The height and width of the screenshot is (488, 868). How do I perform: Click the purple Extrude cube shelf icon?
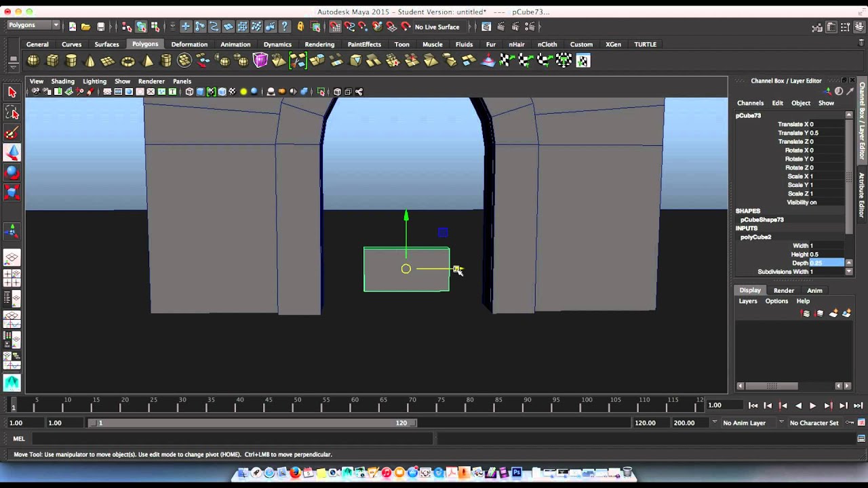pos(260,61)
